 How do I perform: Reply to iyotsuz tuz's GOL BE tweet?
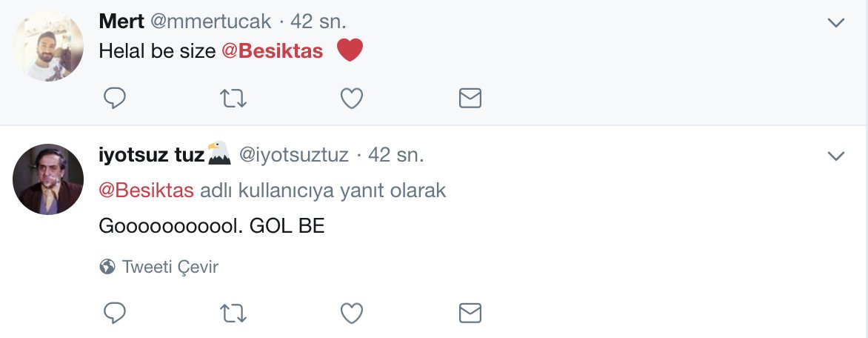[114, 313]
